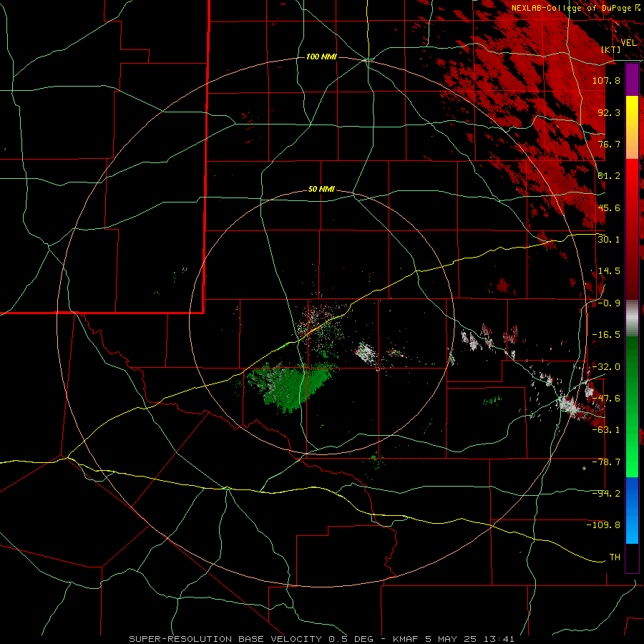Screen dimensions: 644x644
Task: Click the -32.0 velocity scale value
Action: tap(606, 367)
